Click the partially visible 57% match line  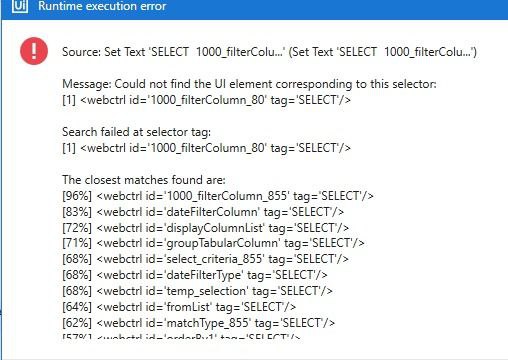click(x=181, y=337)
